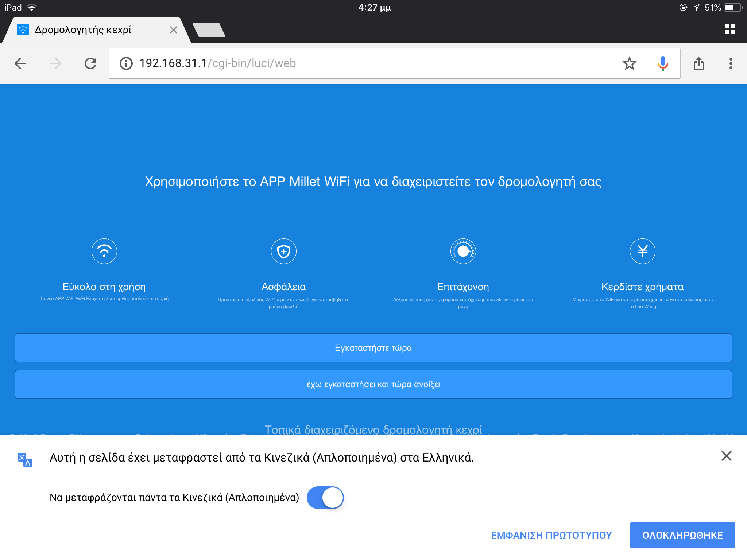Click the back navigation arrow

21,63
